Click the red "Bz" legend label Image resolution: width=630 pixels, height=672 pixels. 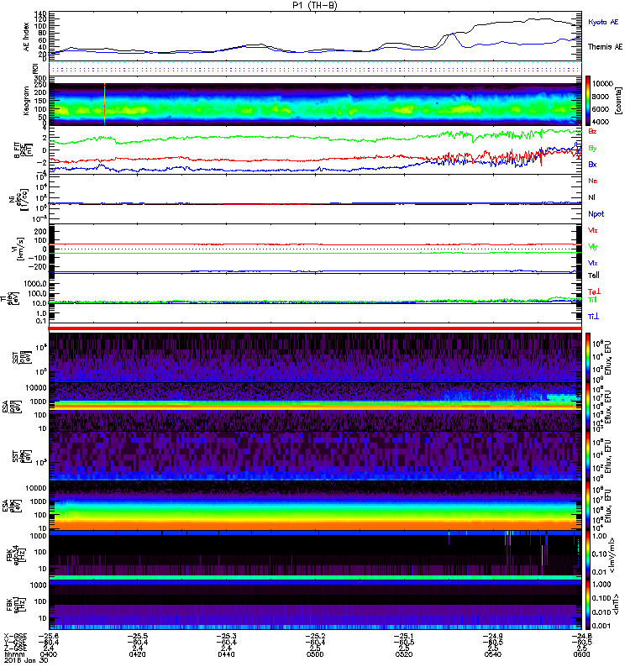click(592, 131)
